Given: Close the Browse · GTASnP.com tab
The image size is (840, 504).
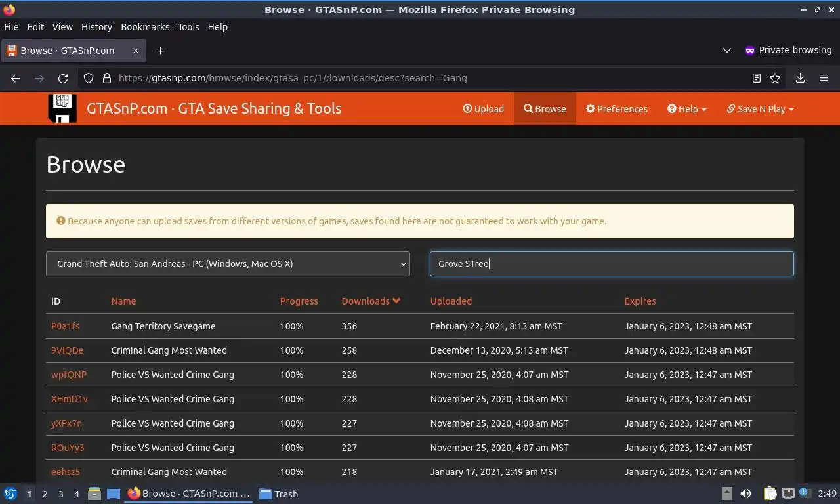Looking at the screenshot, I should (x=136, y=51).
